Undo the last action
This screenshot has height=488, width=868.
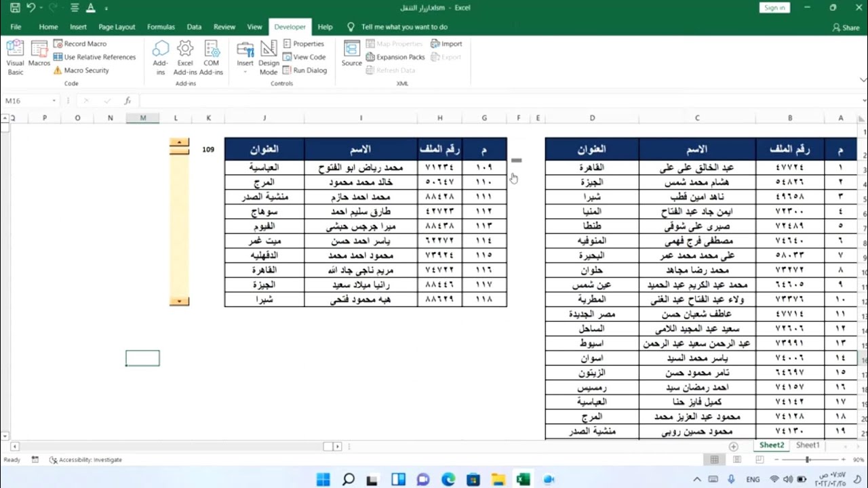click(31, 8)
